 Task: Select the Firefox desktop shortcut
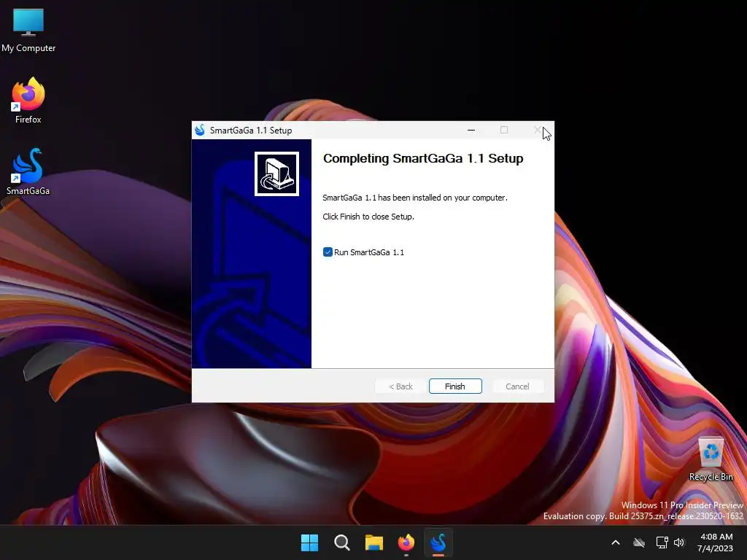28,101
